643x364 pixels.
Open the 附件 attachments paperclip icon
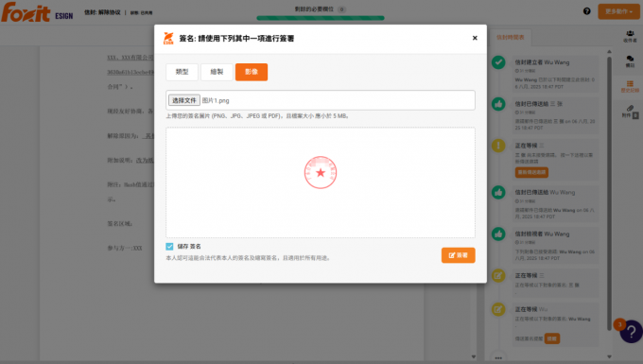[x=630, y=111]
